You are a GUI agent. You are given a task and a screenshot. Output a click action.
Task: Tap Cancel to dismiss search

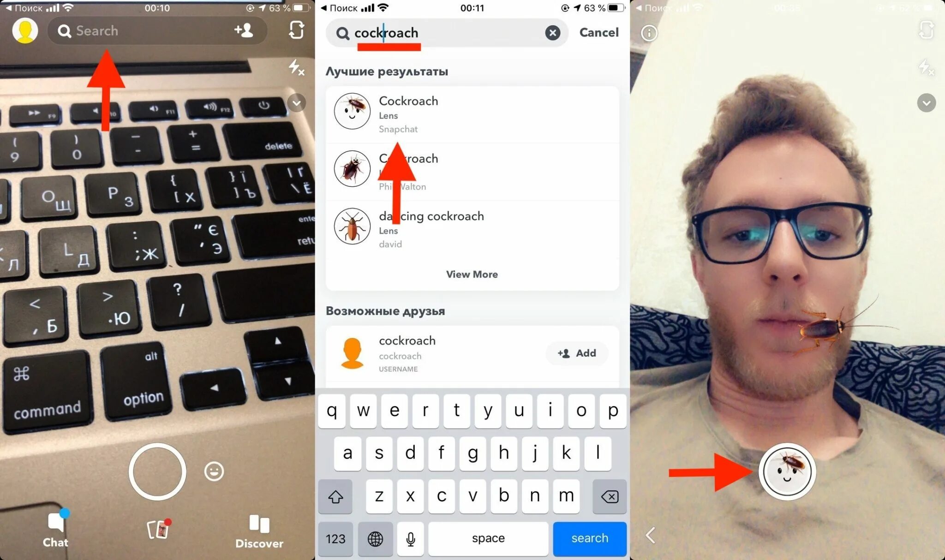[598, 32]
